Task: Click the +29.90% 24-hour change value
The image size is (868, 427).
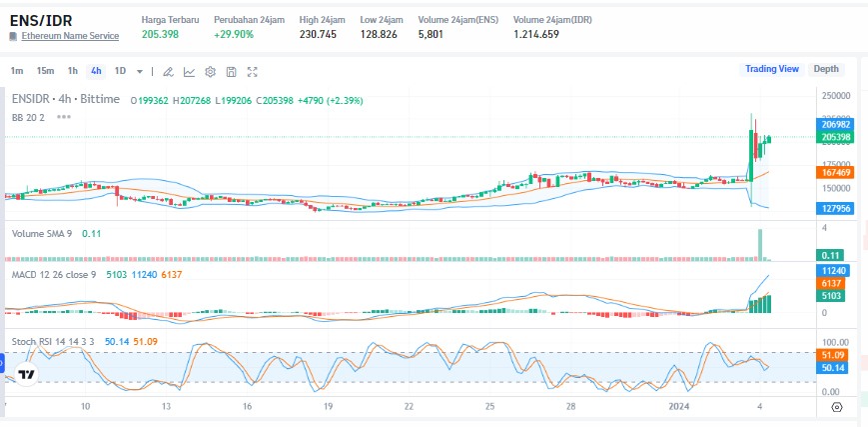Action: click(x=234, y=34)
